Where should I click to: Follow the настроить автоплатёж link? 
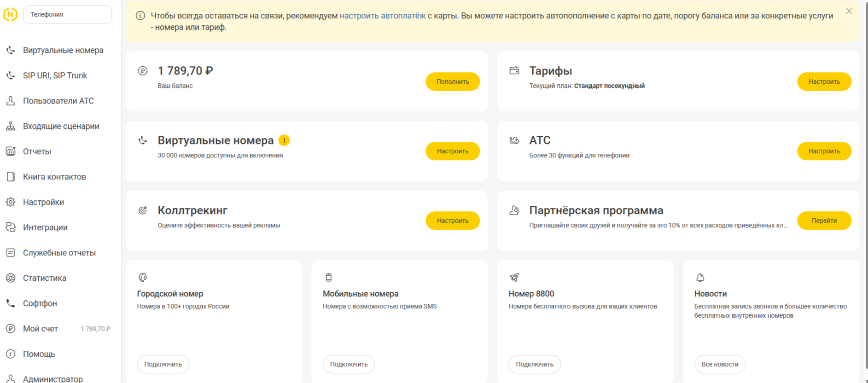click(x=382, y=16)
